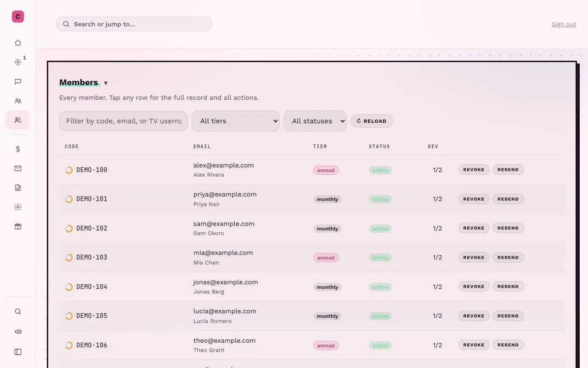
Task: Click the active status badge for DEMO-101
Action: [380, 199]
